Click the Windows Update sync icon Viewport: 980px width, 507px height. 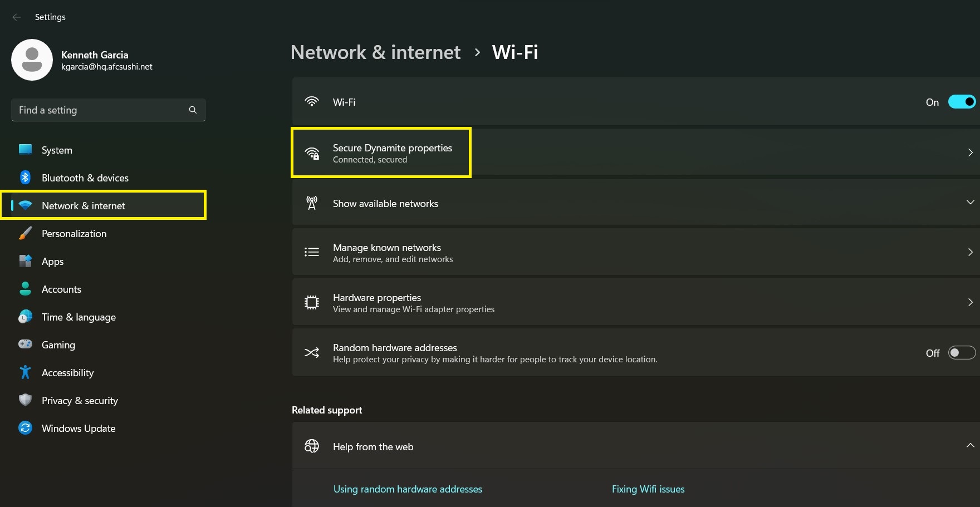(25, 428)
